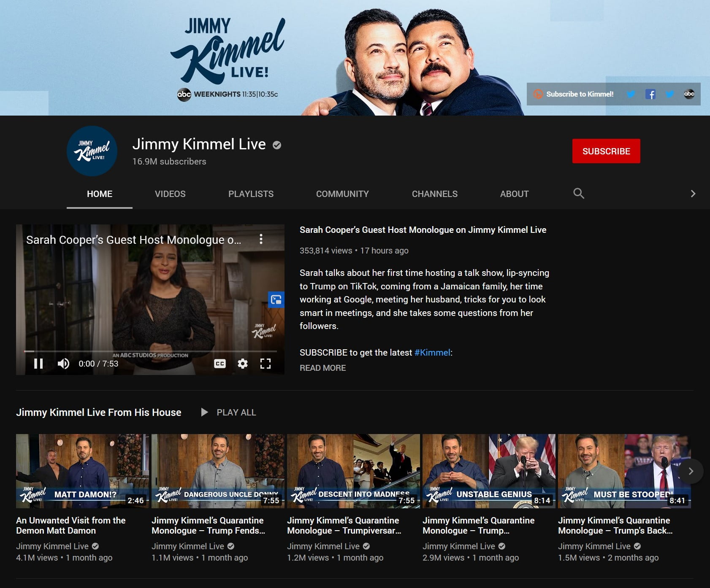The height and width of the screenshot is (588, 710).
Task: Switch to the HOME tab
Action: click(100, 194)
